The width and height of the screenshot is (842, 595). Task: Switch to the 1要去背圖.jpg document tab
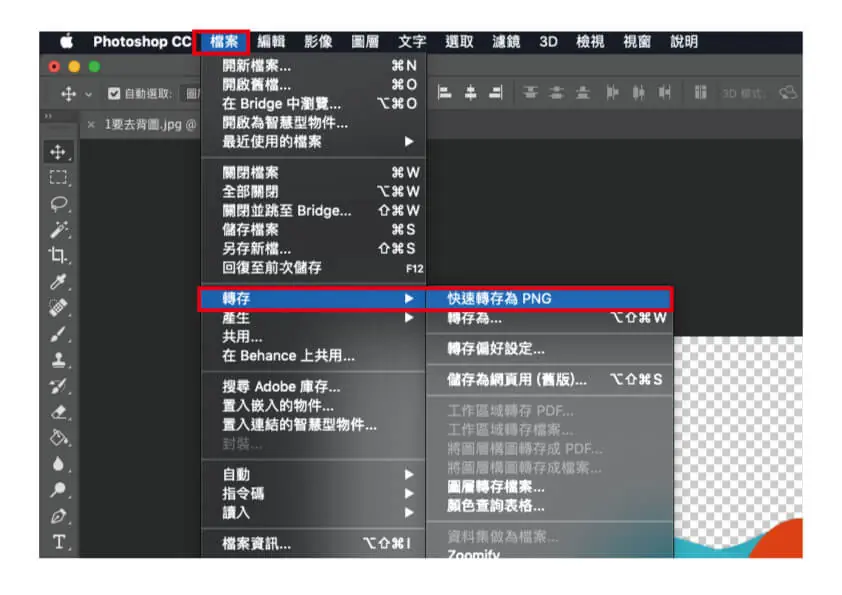(x=150, y=125)
